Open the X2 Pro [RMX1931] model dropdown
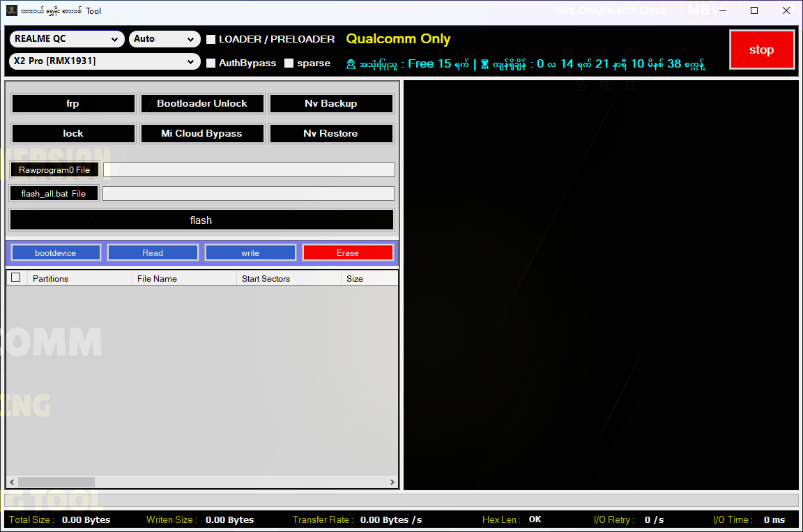Viewport: 803px width, 532px height. [x=104, y=61]
